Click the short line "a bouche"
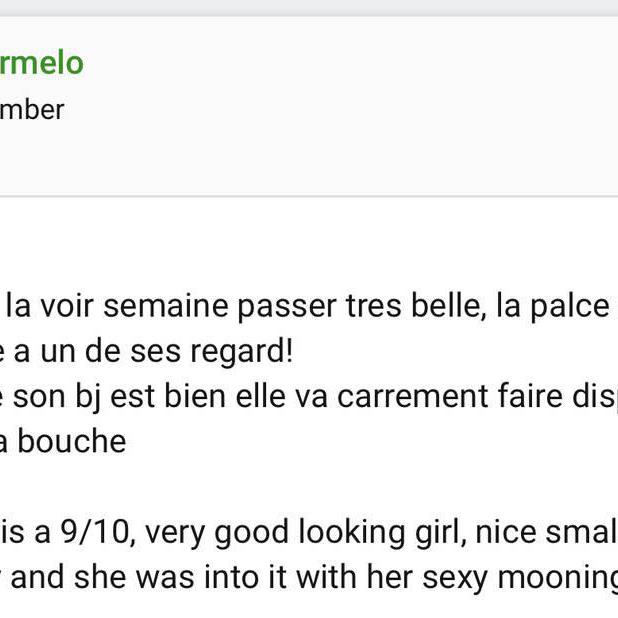Viewport: 618px width, 618px height. pyautogui.click(x=62, y=442)
